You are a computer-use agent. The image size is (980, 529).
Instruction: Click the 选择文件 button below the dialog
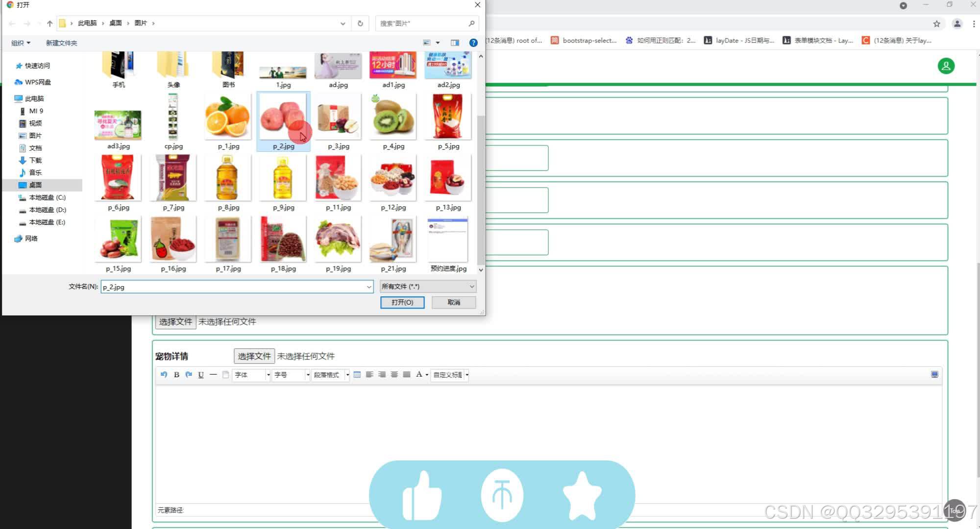coord(175,322)
